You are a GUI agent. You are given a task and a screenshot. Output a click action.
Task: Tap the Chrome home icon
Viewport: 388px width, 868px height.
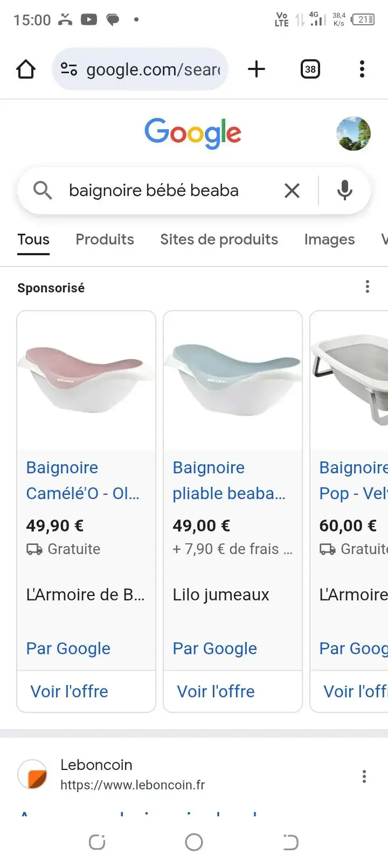pyautogui.click(x=26, y=69)
